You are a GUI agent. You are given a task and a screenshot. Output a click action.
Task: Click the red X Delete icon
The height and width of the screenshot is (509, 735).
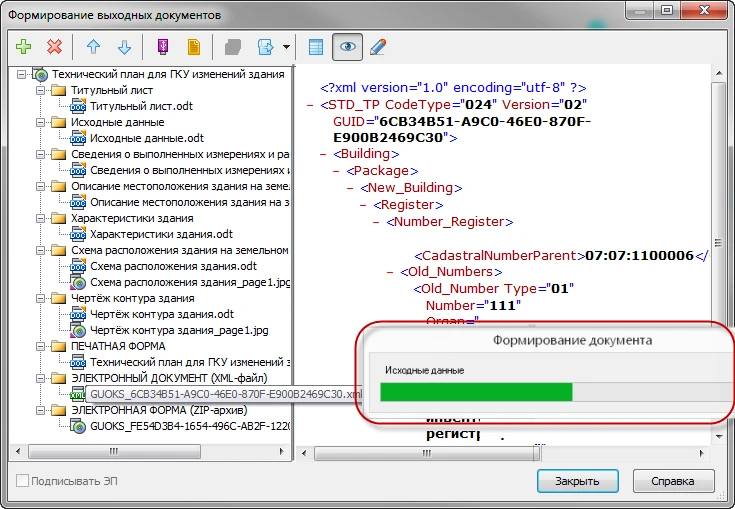pos(54,47)
